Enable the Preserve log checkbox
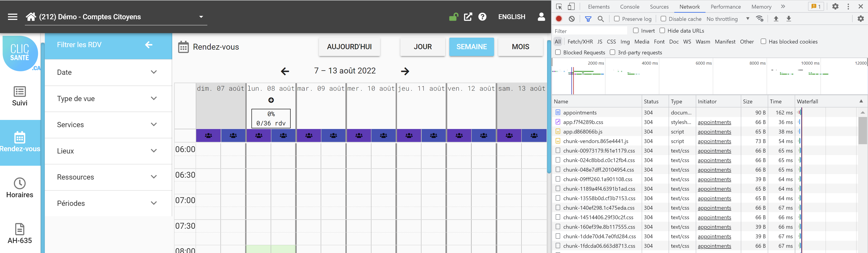Viewport: 868px width, 253px height. (617, 19)
